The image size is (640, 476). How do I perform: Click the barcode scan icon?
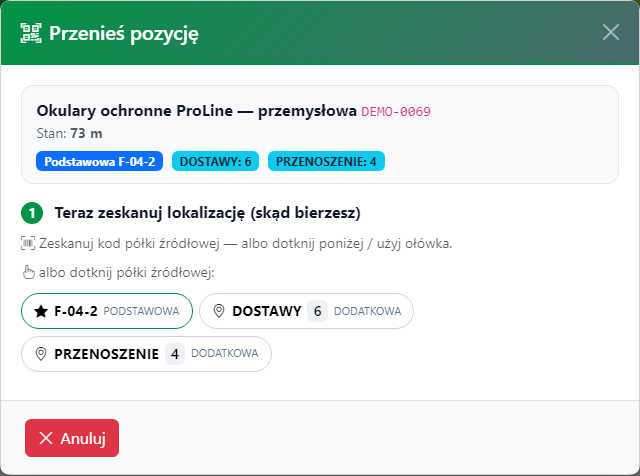(x=28, y=244)
